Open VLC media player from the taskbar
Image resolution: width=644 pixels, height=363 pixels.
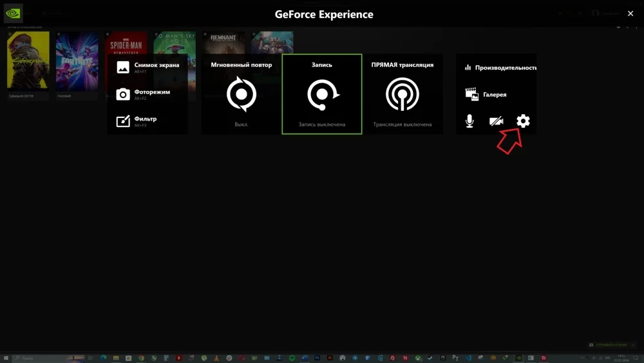click(x=216, y=358)
